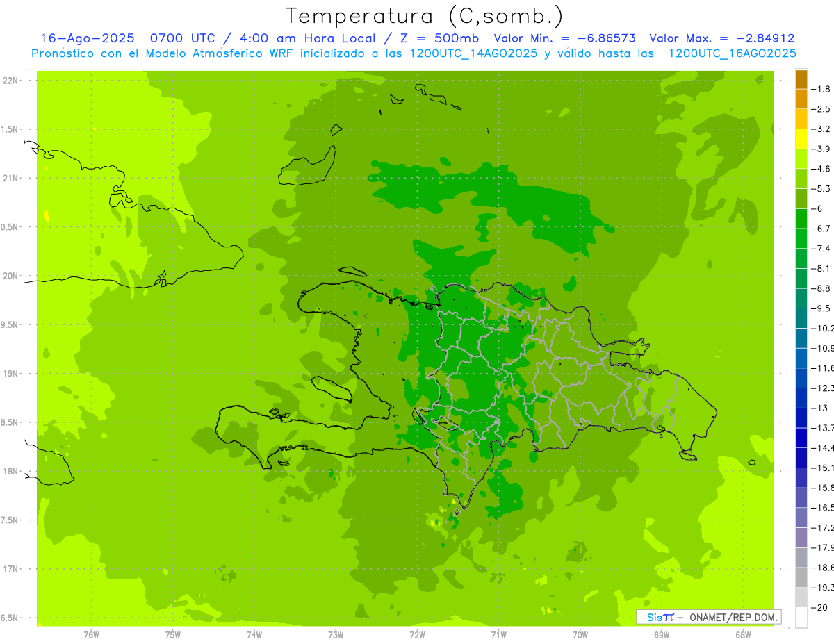Viewport: 834px width, 644px height.
Task: Click the '-8.8' colorbar value
Action: point(821,288)
